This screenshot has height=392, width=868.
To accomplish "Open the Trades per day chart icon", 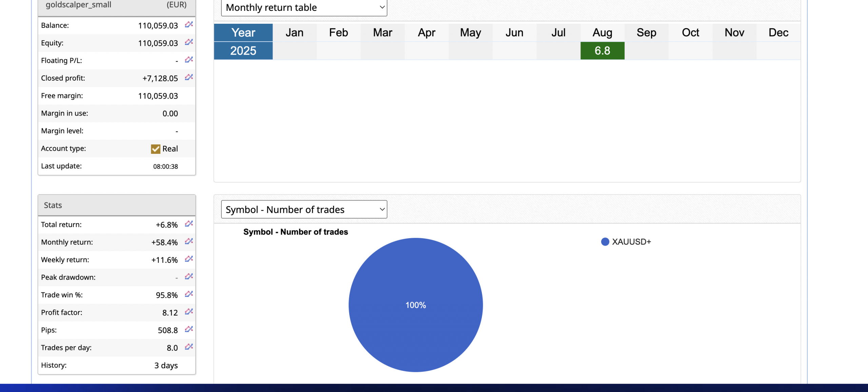I will pyautogui.click(x=189, y=347).
